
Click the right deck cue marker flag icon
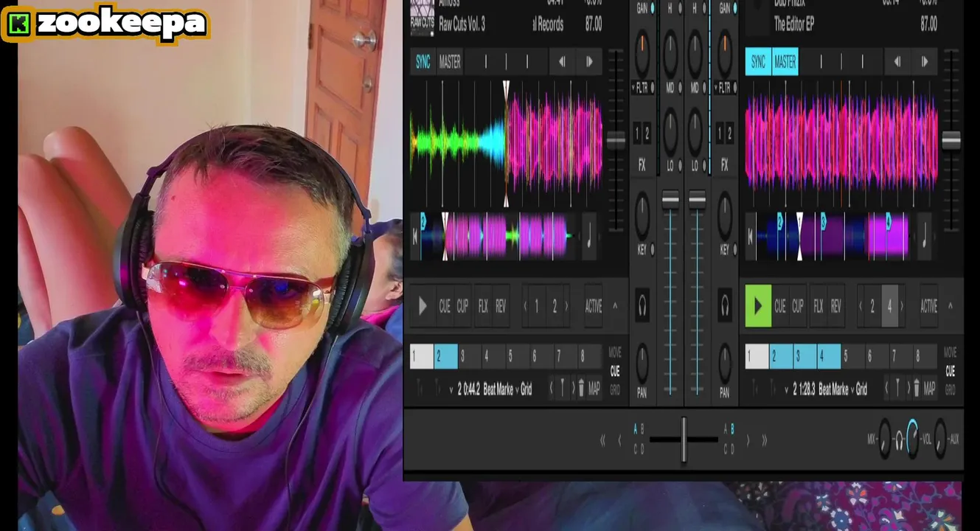coord(899,388)
